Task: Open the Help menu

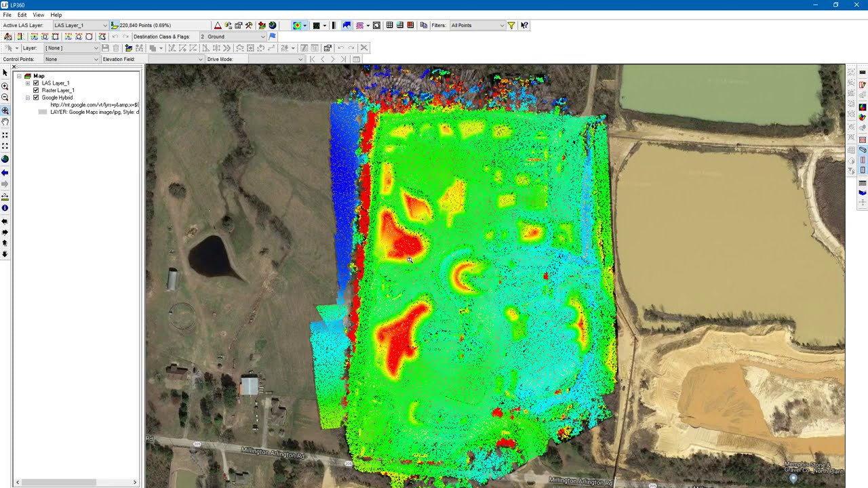Action: pyautogui.click(x=56, y=15)
